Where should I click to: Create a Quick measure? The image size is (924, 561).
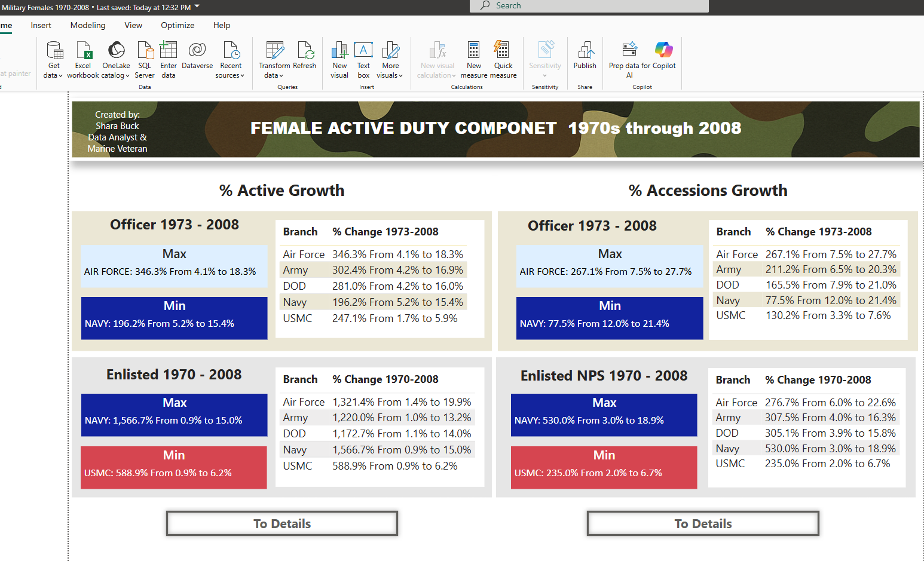tap(503, 60)
